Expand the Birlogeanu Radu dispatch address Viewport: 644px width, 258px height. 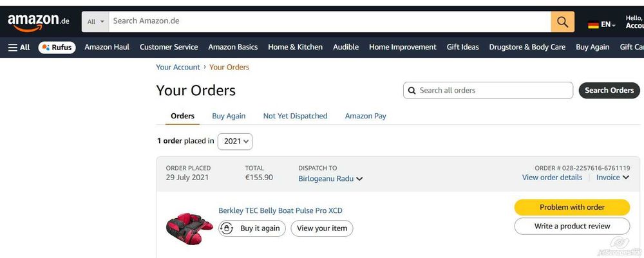[330, 179]
